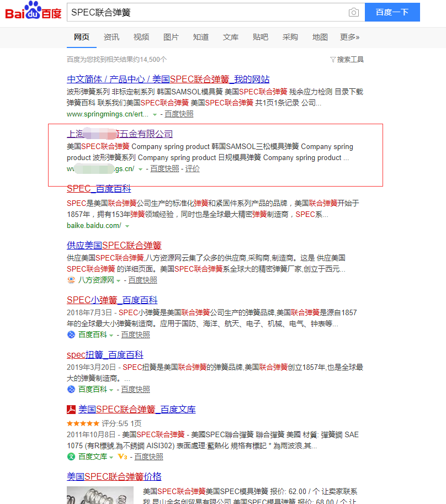Open the 上海…五金有限公司 result link

[x=120, y=134]
